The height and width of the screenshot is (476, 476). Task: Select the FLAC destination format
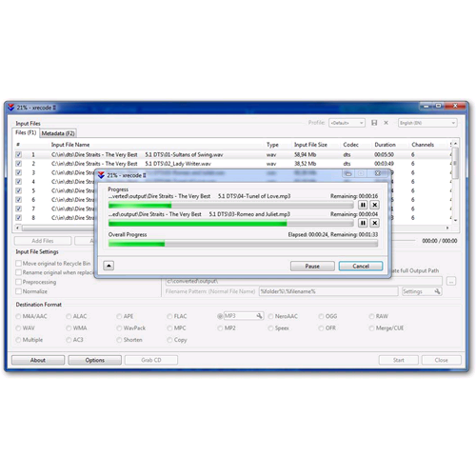169,316
